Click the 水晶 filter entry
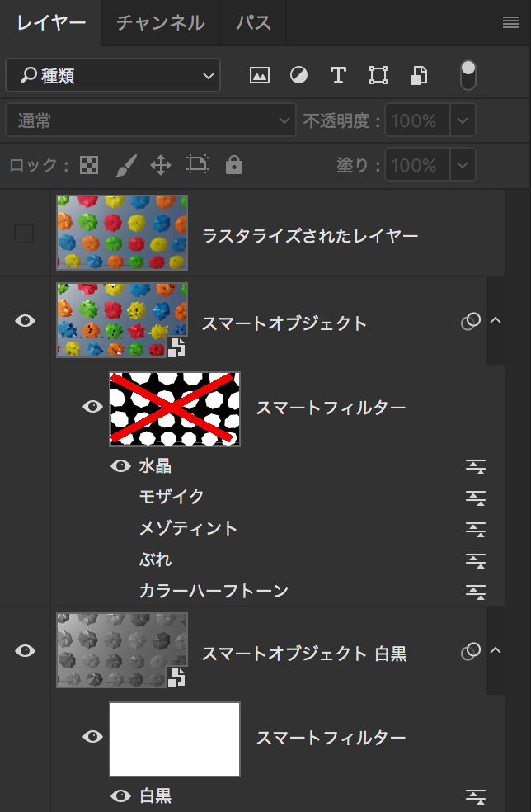The height and width of the screenshot is (812, 531). (155, 466)
